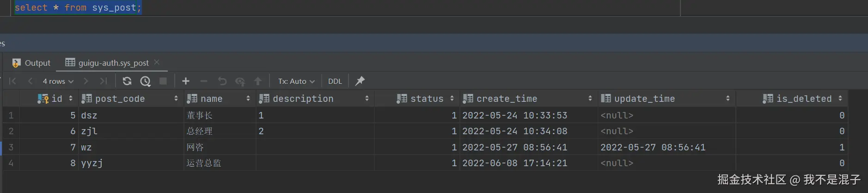Add a new row with plus icon

(x=186, y=81)
